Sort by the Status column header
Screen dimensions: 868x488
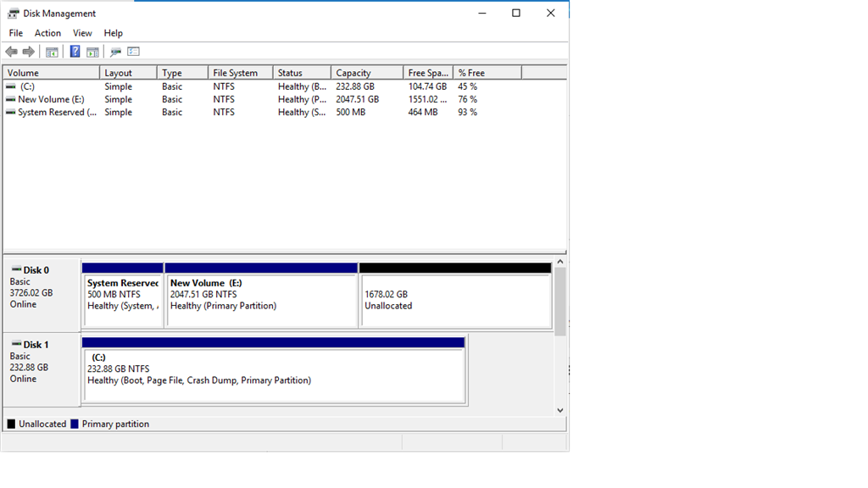pyautogui.click(x=303, y=73)
